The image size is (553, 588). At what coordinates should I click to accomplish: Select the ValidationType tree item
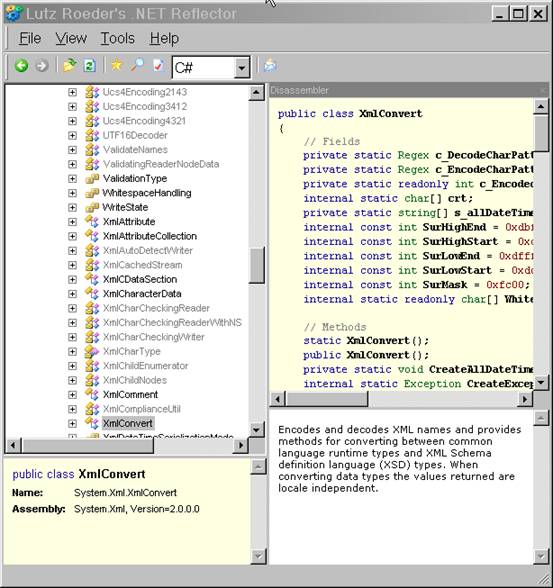pyautogui.click(x=135, y=179)
